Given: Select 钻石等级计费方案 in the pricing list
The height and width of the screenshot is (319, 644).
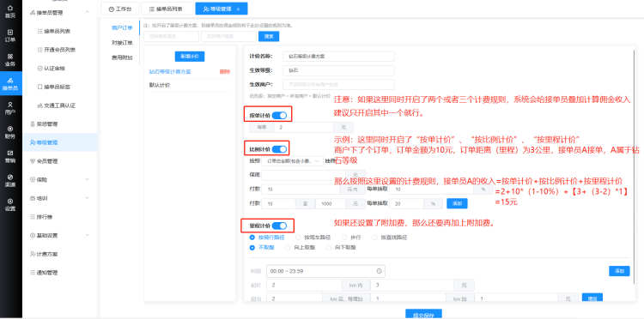Looking at the screenshot, I should pyautogui.click(x=170, y=72).
